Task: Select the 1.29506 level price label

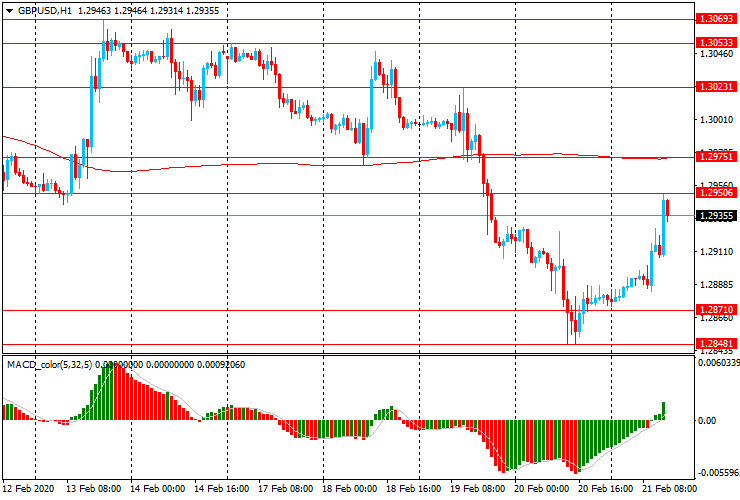Action: (716, 193)
